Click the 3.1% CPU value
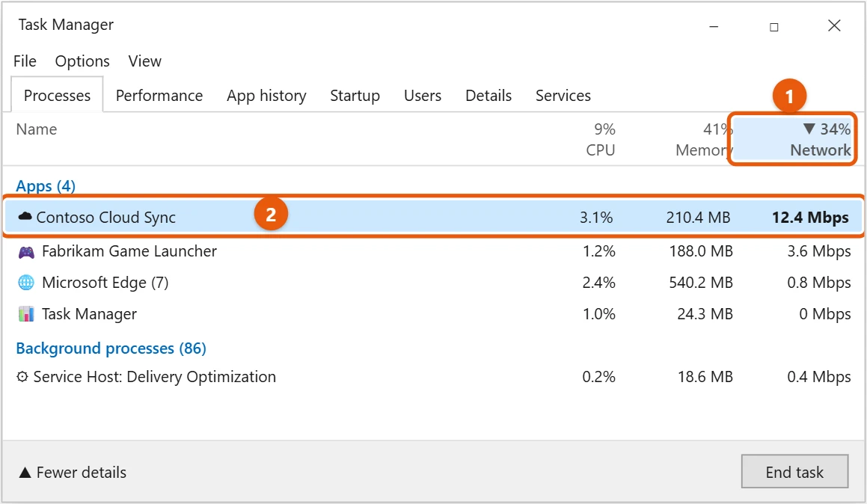867x504 pixels. [596, 217]
